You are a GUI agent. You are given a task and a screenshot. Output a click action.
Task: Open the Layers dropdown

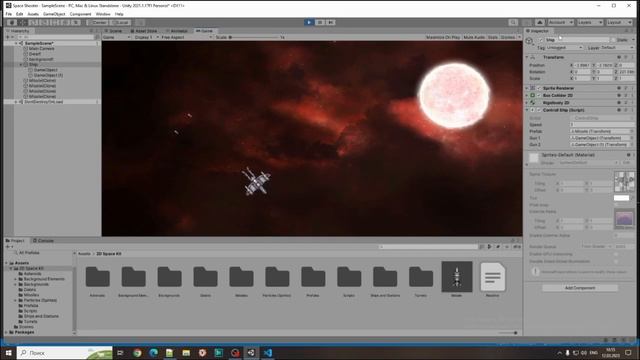click(x=590, y=22)
